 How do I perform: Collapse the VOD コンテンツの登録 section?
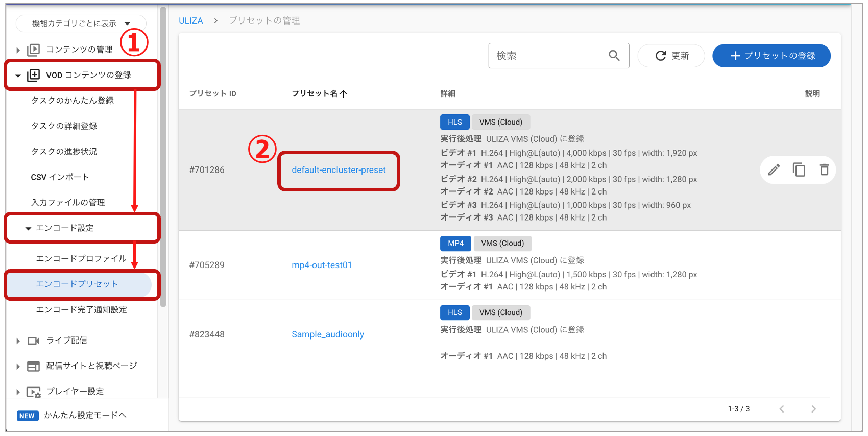point(18,76)
